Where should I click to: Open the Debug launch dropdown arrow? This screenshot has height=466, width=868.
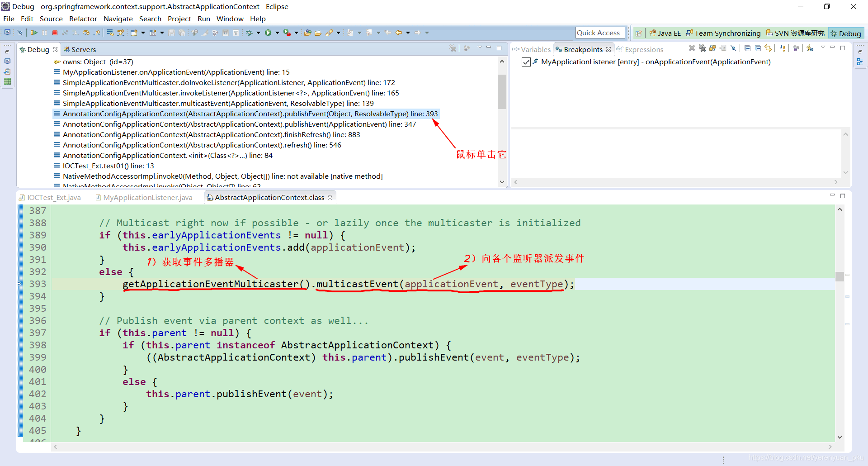(258, 33)
